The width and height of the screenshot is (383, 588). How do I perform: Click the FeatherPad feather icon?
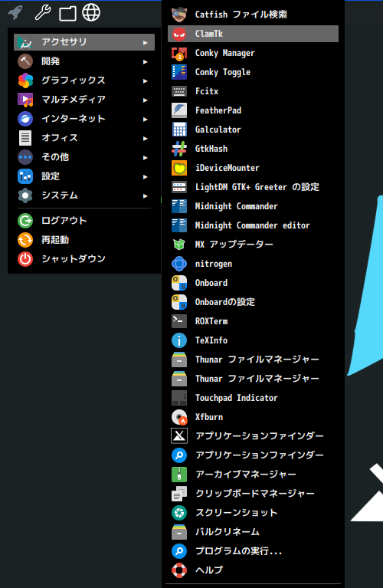click(x=179, y=110)
